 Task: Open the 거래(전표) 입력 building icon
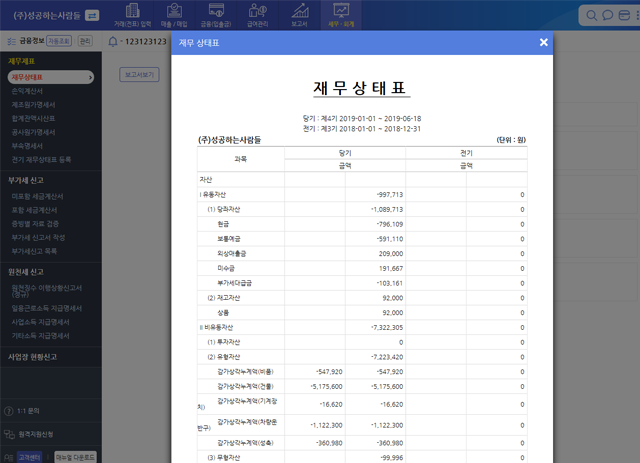click(x=132, y=11)
